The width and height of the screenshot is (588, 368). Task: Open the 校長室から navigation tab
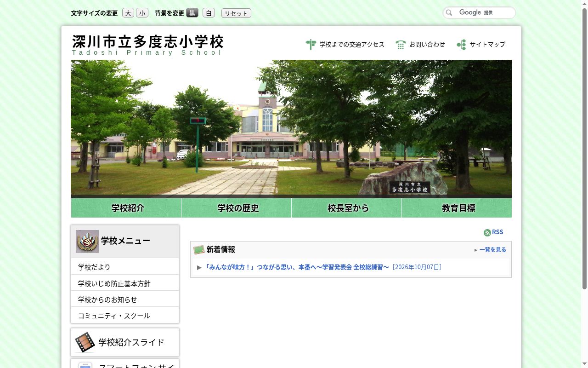pyautogui.click(x=347, y=208)
